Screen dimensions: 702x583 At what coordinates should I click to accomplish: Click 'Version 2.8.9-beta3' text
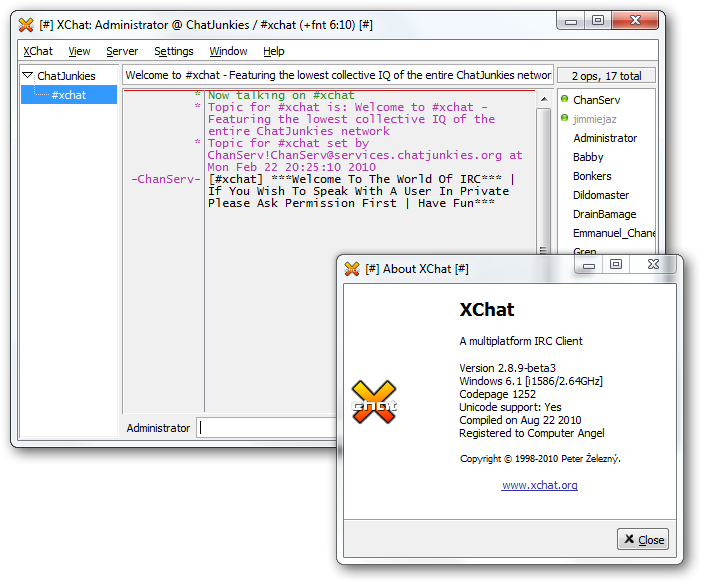(x=507, y=368)
